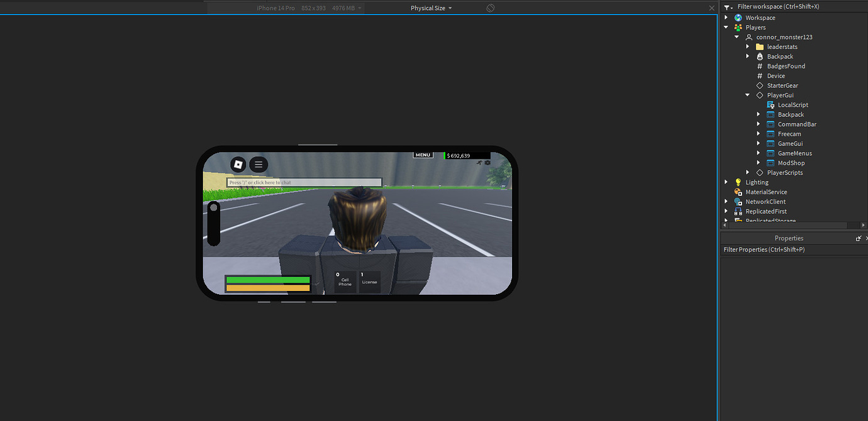The height and width of the screenshot is (421, 868).
Task: Click the pop-out button on the Properties panel
Action: (858, 238)
